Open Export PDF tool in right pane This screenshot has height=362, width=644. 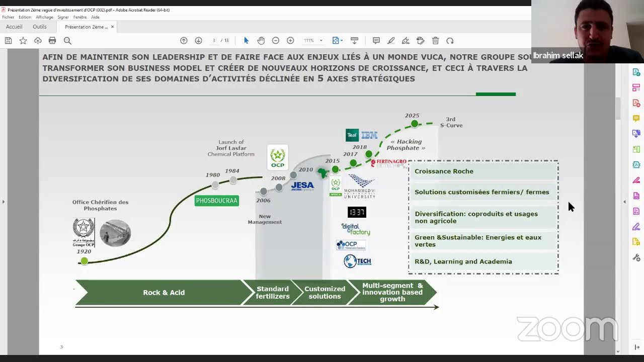(x=636, y=72)
